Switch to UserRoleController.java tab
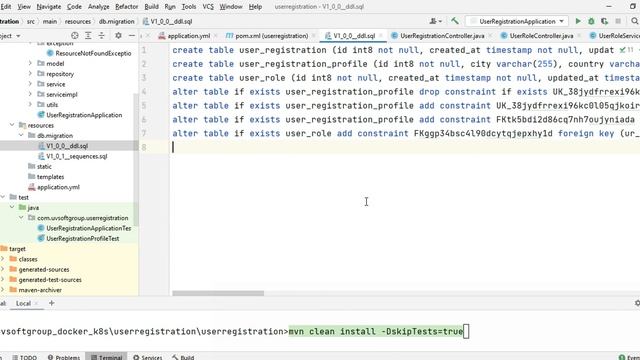The width and height of the screenshot is (640, 360). [x=537, y=36]
